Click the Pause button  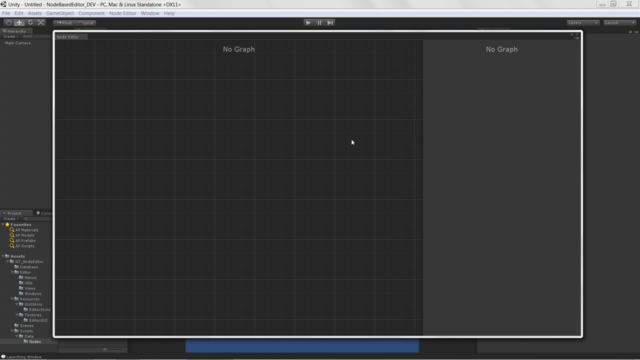click(x=319, y=23)
